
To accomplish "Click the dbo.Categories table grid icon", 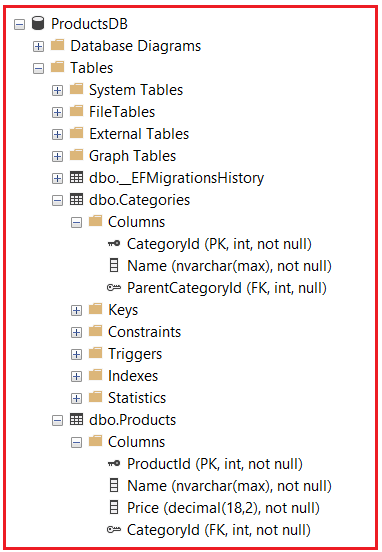I will pos(76,200).
